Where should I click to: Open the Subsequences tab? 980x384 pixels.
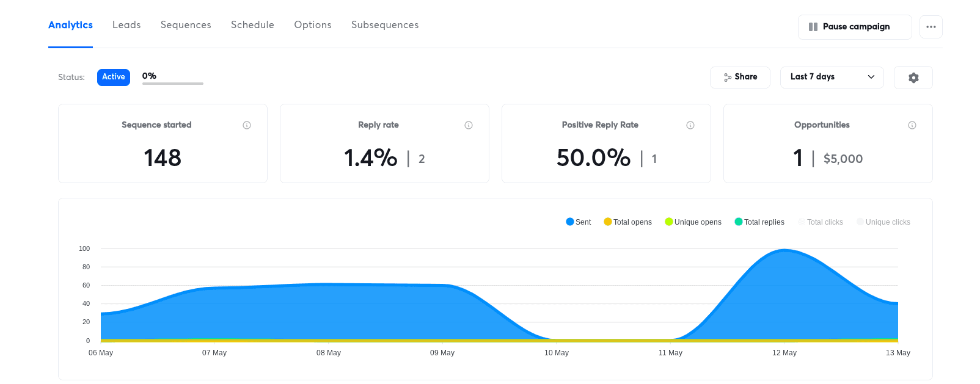pyautogui.click(x=385, y=25)
